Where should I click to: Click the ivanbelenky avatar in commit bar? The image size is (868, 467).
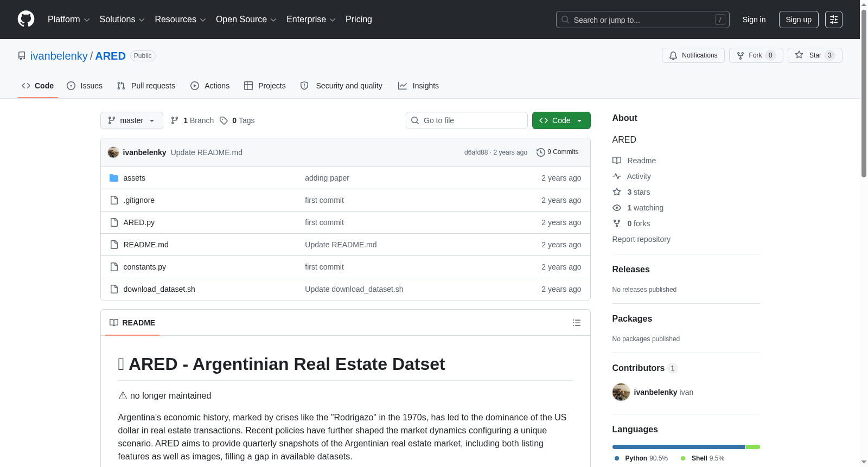click(113, 152)
